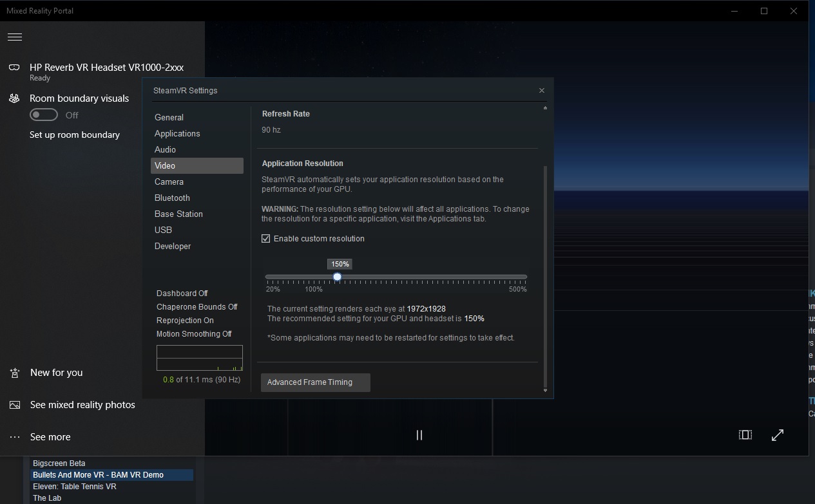This screenshot has width=815, height=504.
Task: Click the resolution slider handle at 150%
Action: tap(337, 277)
